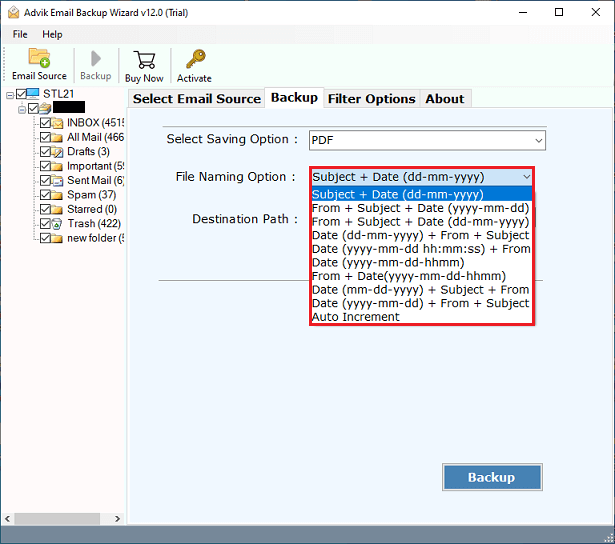Image resolution: width=615 pixels, height=544 pixels.
Task: Uncheck the mail account checkbox
Action: click(x=33, y=108)
